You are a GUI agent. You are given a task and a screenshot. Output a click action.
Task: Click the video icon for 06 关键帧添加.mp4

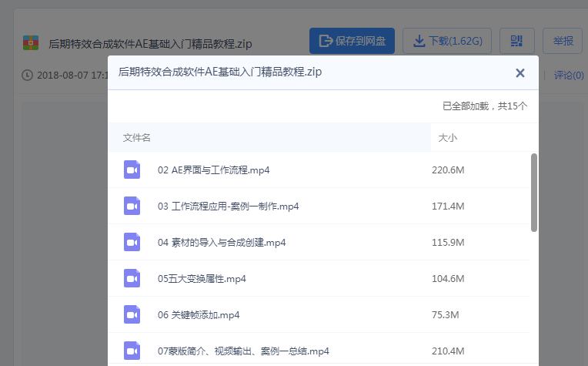[132, 314]
